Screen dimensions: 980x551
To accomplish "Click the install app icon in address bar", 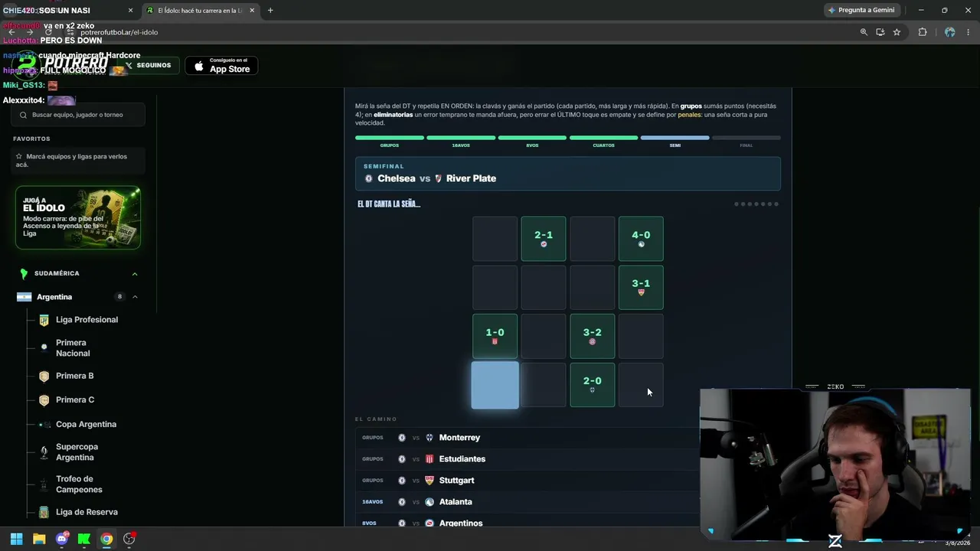I will (x=880, y=32).
